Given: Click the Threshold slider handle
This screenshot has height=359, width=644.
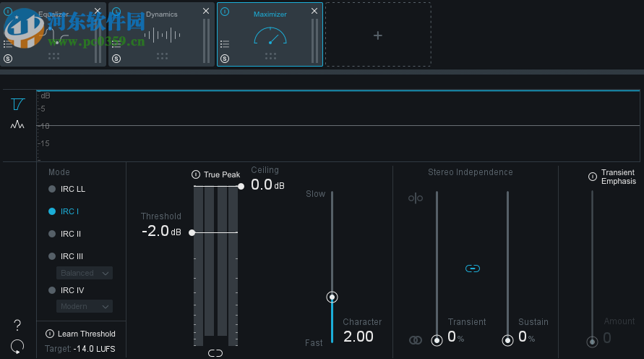Looking at the screenshot, I should tap(192, 233).
